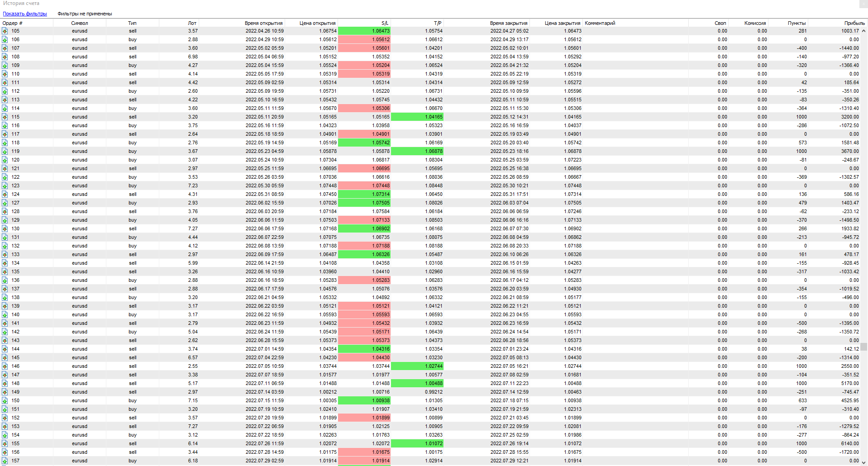Click the buy icon for order 106
Image resolution: width=868 pixels, height=466 pixels.
(x=5, y=40)
